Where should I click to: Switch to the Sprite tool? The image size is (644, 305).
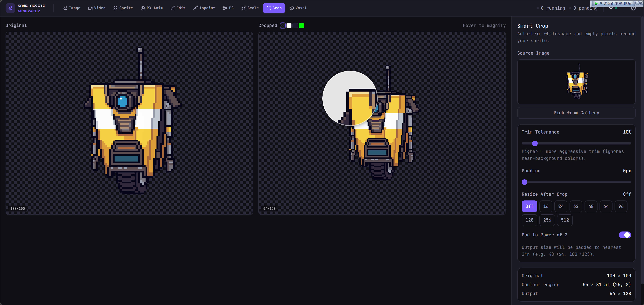[x=123, y=8]
